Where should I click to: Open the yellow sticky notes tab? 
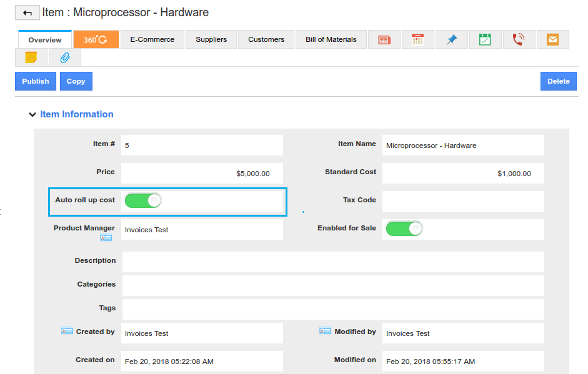(x=31, y=57)
